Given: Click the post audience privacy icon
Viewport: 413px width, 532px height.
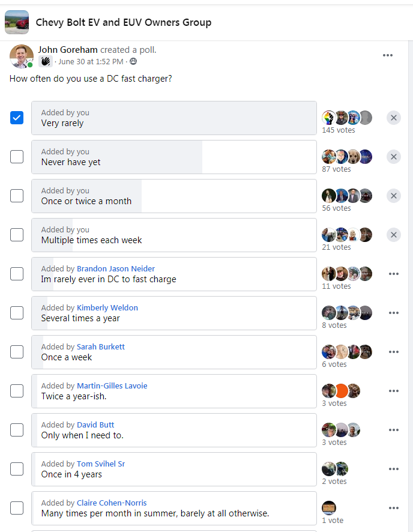Looking at the screenshot, I should 133,61.
